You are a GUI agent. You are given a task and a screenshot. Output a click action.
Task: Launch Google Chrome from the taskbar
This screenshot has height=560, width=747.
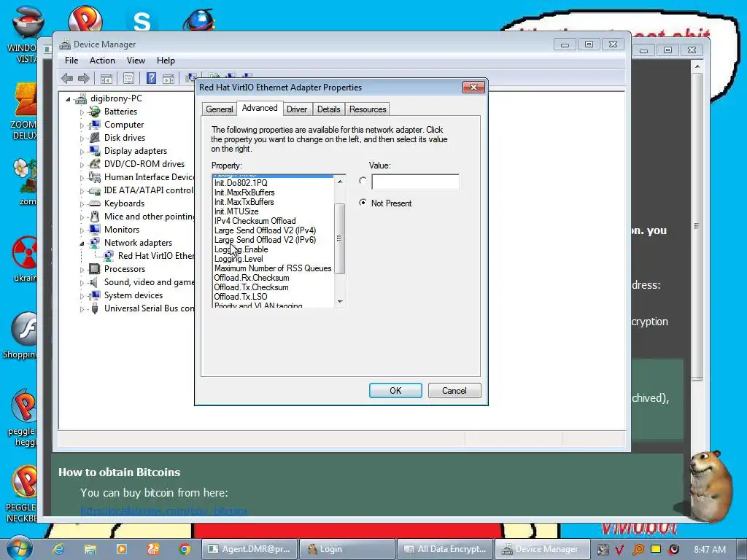185,549
